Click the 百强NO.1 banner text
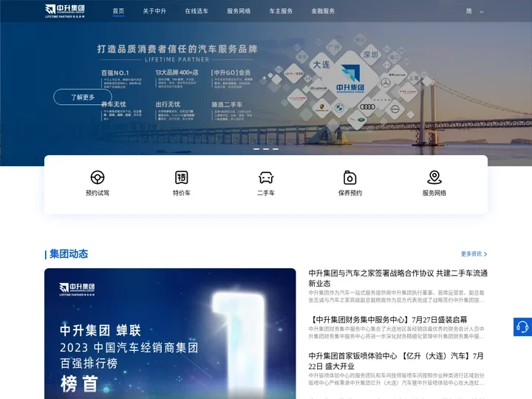The width and height of the screenshot is (532, 399). click(115, 73)
